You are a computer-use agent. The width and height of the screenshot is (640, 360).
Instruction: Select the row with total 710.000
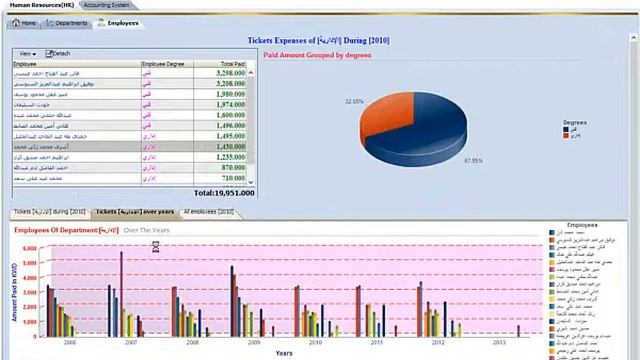(x=129, y=178)
